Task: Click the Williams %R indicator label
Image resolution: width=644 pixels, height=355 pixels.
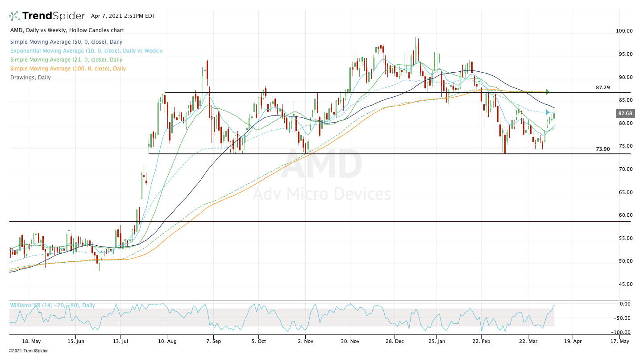Action: tap(53, 305)
